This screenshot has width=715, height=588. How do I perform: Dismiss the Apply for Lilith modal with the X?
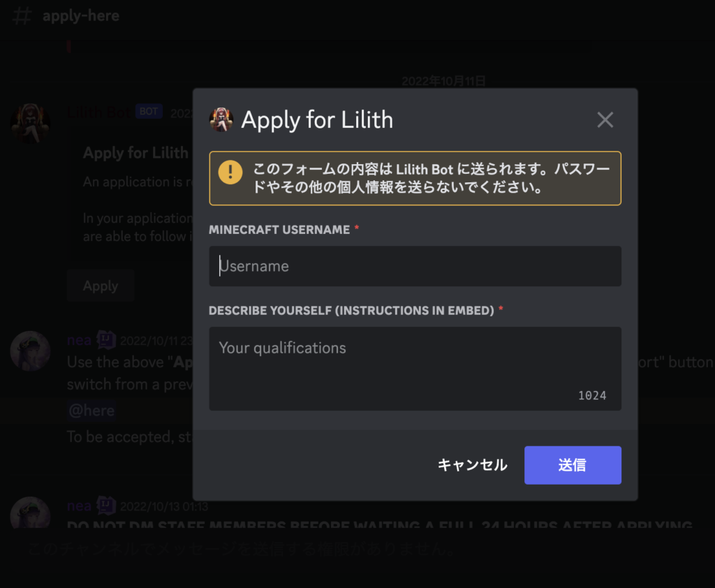click(x=605, y=119)
